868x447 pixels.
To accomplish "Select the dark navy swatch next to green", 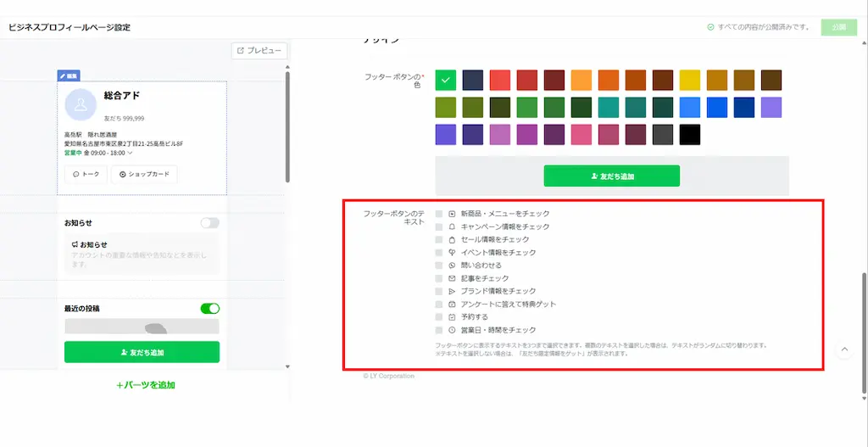I will [x=473, y=80].
